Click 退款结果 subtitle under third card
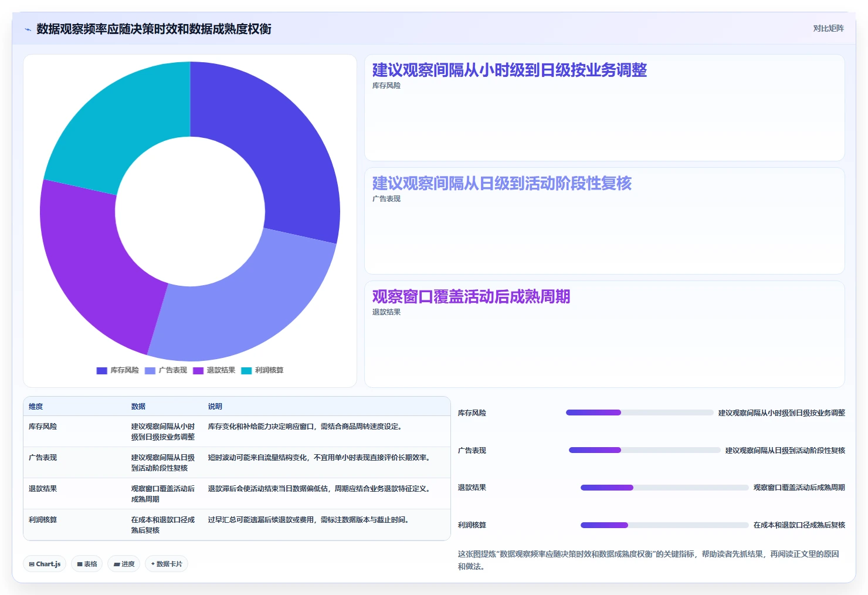The width and height of the screenshot is (868, 595). (x=386, y=312)
